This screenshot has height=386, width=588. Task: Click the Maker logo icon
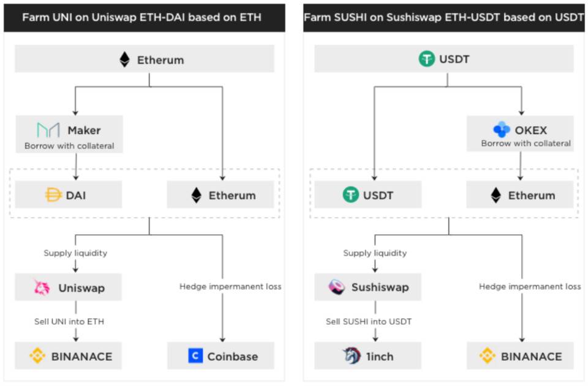48,130
